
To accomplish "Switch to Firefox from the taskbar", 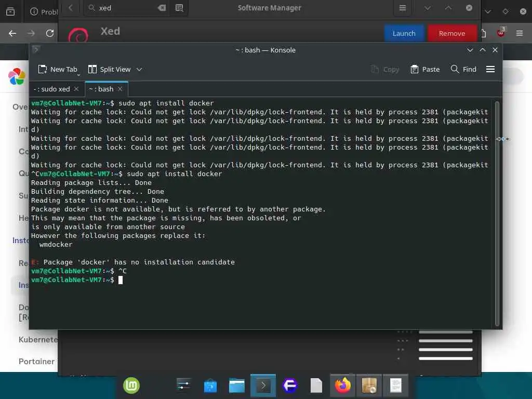I will point(343,385).
